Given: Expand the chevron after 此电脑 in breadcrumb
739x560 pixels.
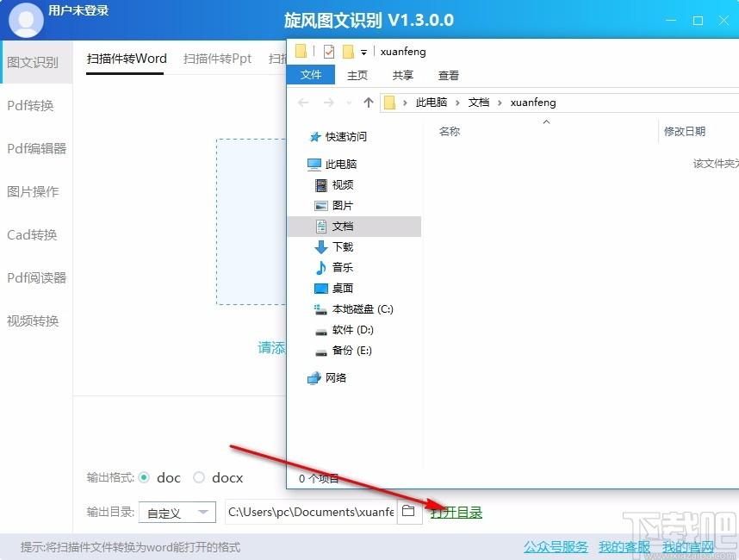Looking at the screenshot, I should pos(457,103).
